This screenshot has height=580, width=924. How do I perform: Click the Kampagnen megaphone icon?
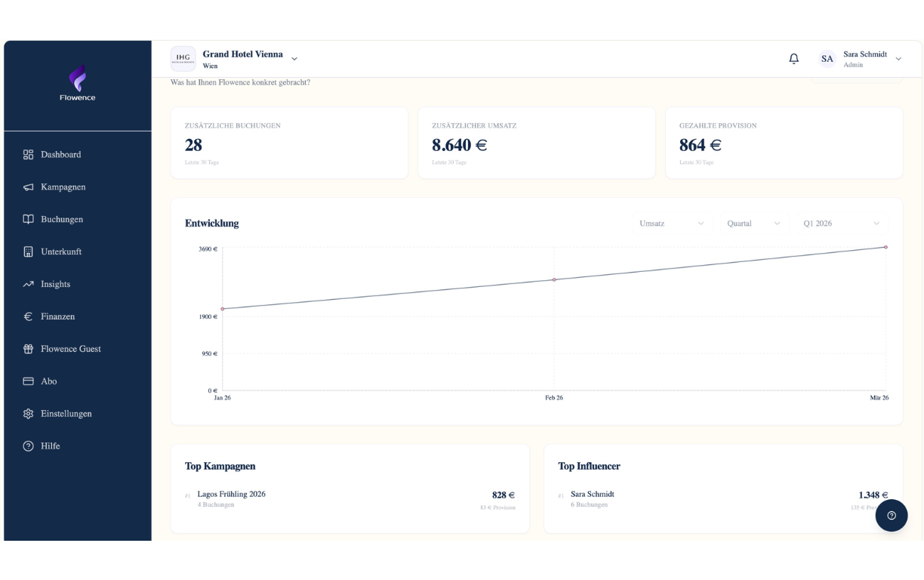coord(28,187)
